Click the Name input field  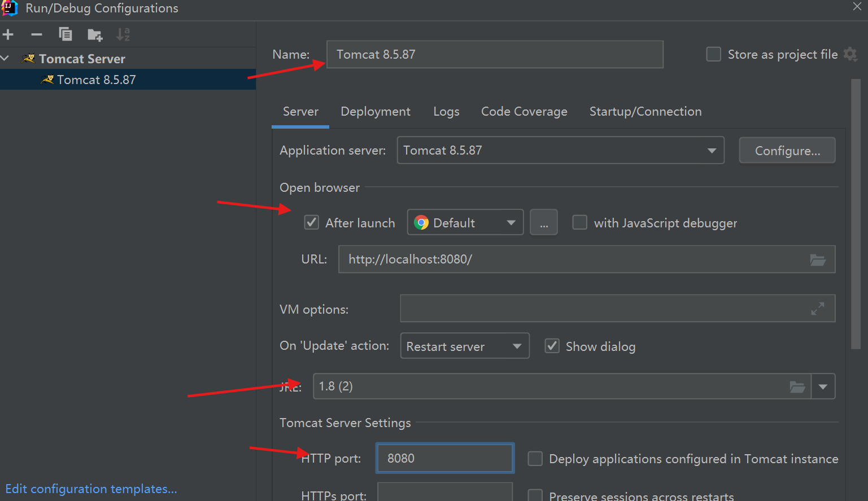click(x=495, y=54)
